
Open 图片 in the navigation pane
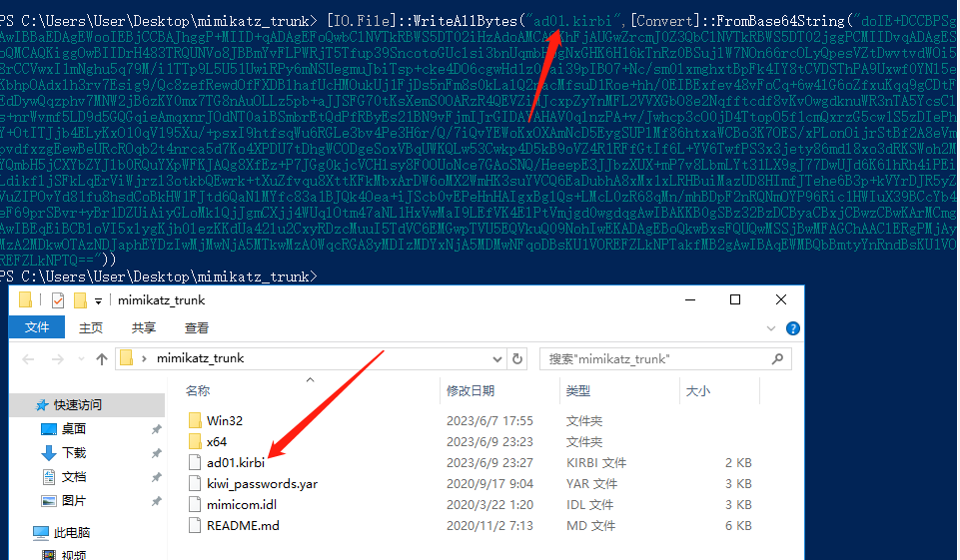[x=74, y=501]
